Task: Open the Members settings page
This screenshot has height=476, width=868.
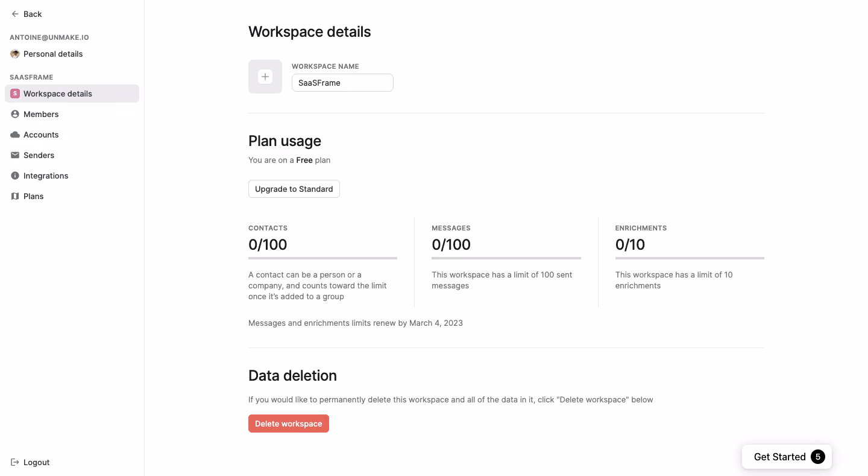Action: tap(72, 114)
